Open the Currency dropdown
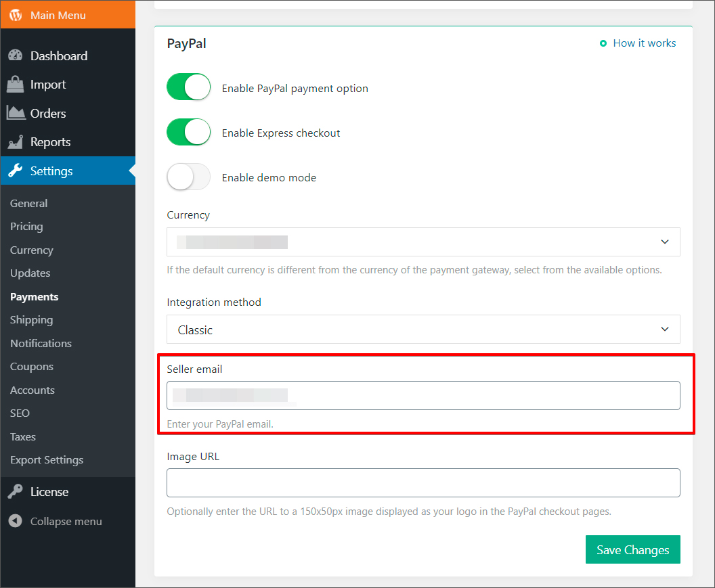This screenshot has width=715, height=588. point(423,242)
